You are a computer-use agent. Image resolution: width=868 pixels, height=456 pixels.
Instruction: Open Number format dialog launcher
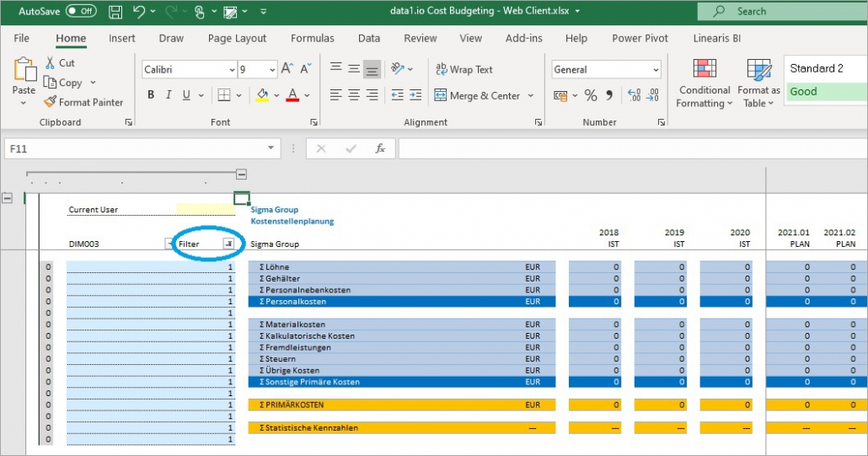coord(662,122)
